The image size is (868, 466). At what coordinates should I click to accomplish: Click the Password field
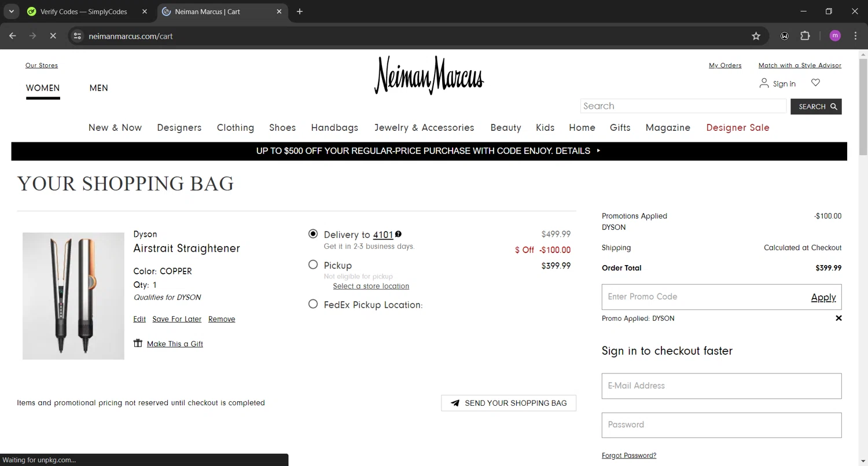coord(722,425)
